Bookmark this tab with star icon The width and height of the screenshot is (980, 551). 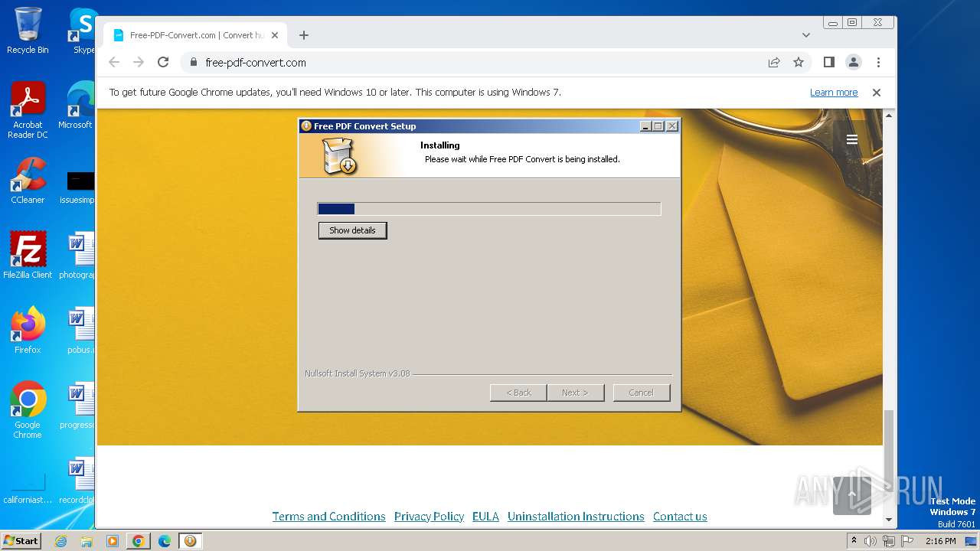click(x=799, y=63)
